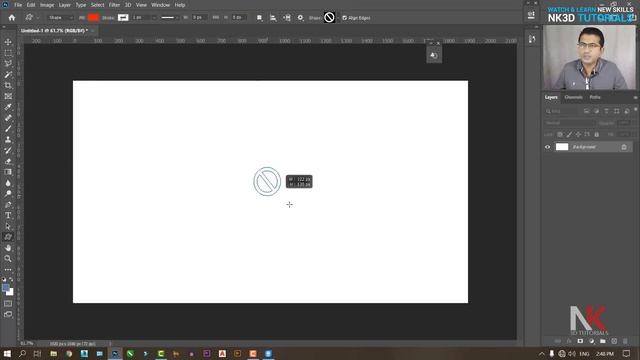Switch to the Channels tab
This screenshot has width=640, height=360.
click(573, 97)
